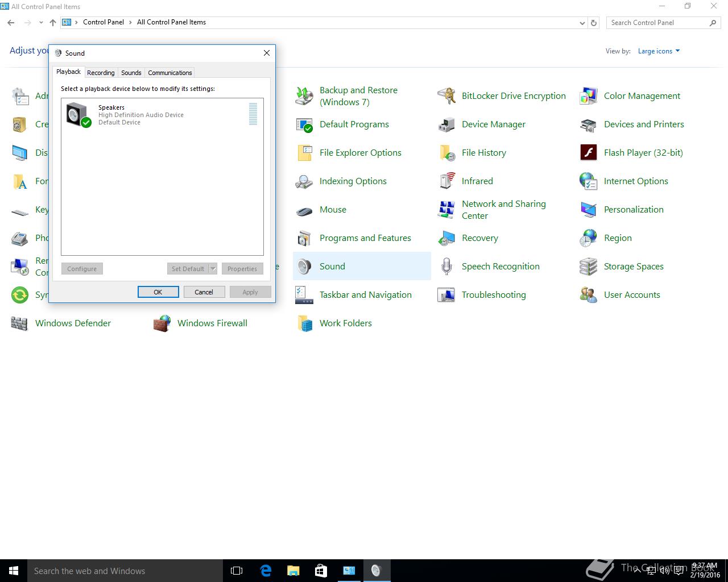Go up one level arrow
This screenshot has width=728, height=582.
click(52, 23)
